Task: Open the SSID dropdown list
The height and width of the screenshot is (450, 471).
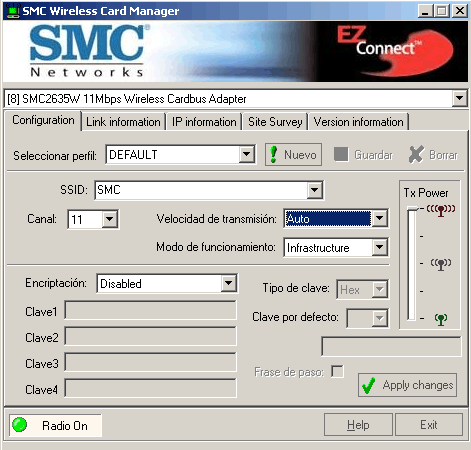Action: pyautogui.click(x=315, y=190)
